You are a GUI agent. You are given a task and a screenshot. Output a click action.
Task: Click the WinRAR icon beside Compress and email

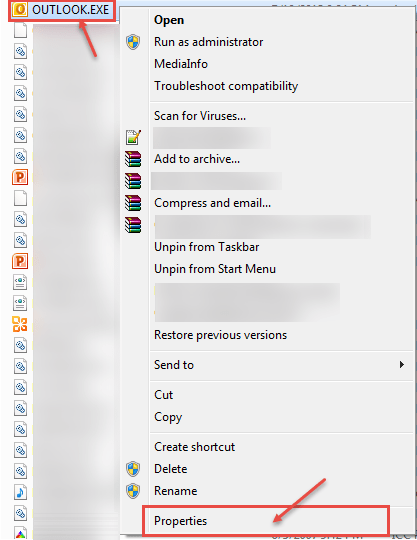133,203
